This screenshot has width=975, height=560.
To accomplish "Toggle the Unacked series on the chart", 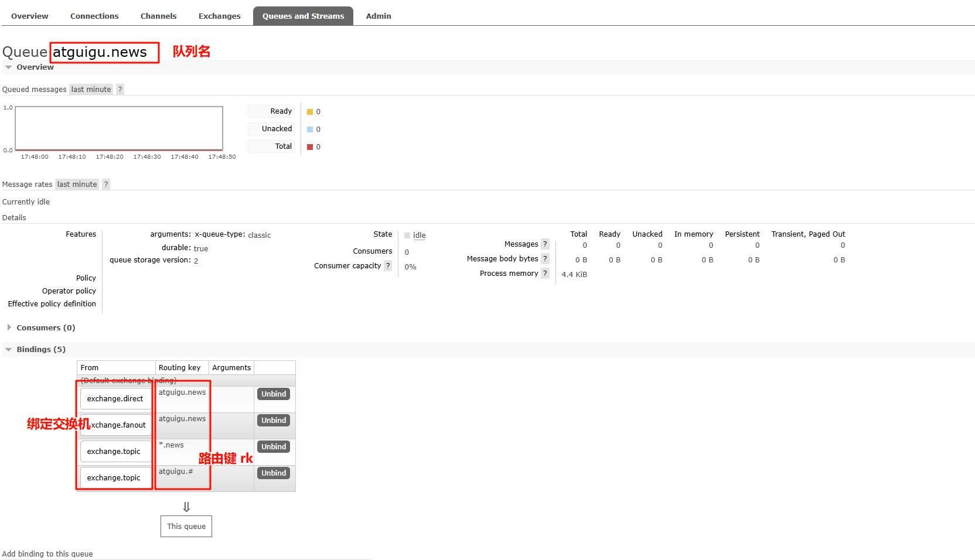I will pyautogui.click(x=270, y=128).
